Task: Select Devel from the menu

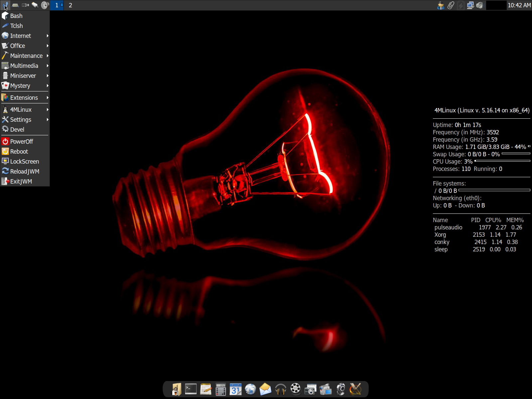Action: click(x=25, y=129)
